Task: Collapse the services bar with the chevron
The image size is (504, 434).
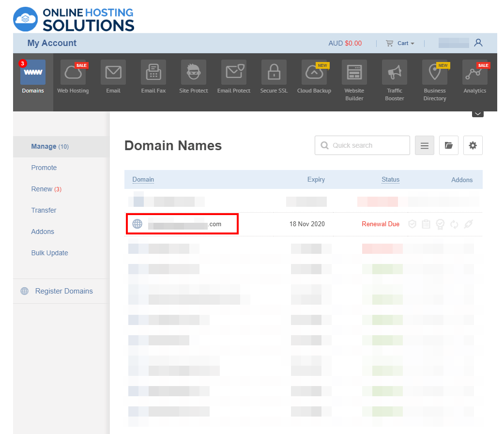Action: tap(478, 113)
